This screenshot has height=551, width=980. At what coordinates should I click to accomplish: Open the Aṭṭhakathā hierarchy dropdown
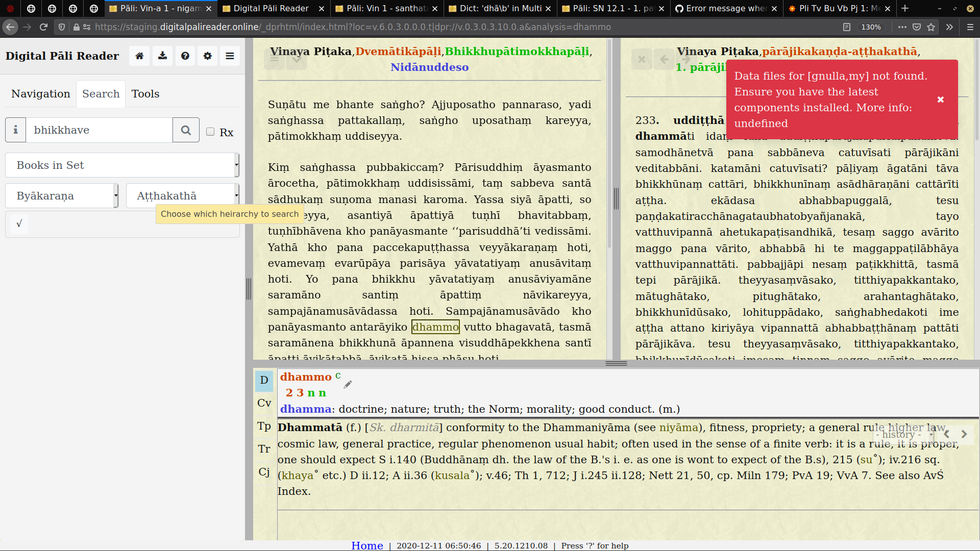pos(182,196)
